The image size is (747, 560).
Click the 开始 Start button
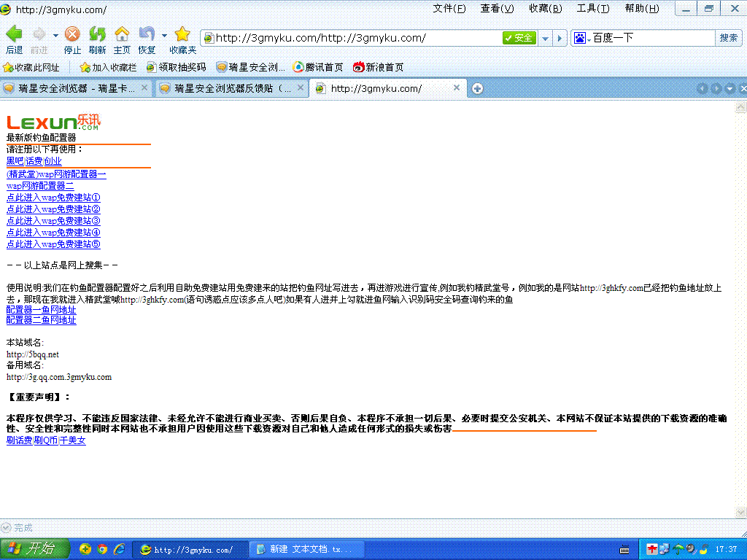point(34,549)
